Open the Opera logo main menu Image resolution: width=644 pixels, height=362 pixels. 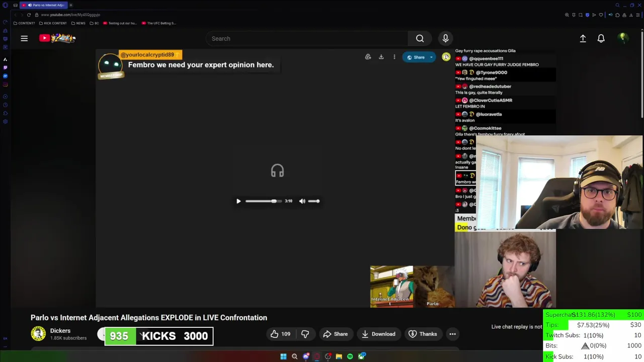[5, 5]
